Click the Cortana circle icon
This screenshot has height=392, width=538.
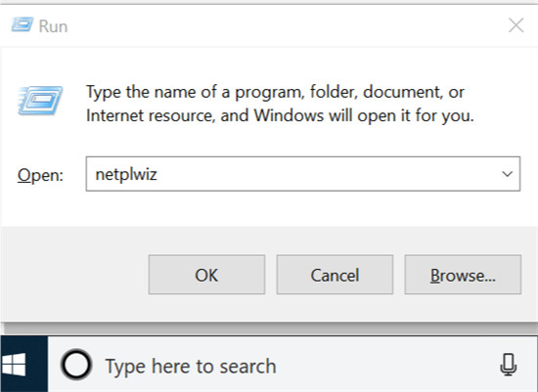(76, 365)
